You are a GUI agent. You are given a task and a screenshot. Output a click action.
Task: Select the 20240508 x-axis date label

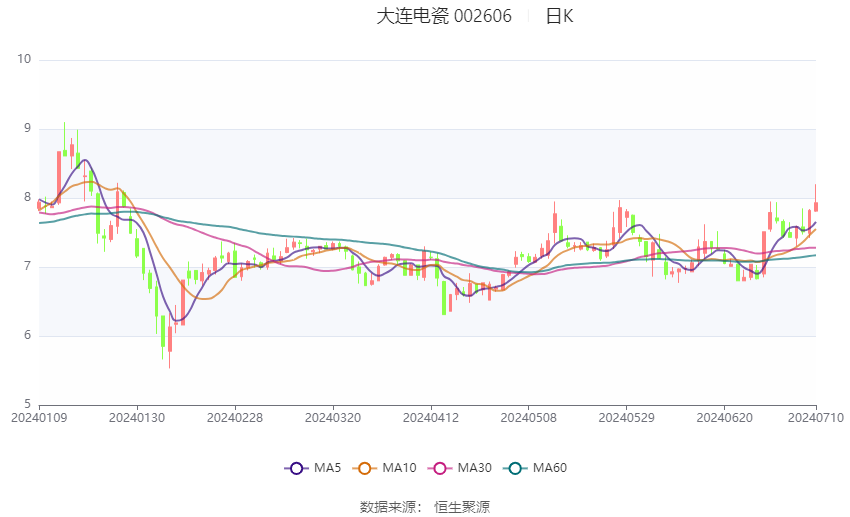click(x=529, y=418)
